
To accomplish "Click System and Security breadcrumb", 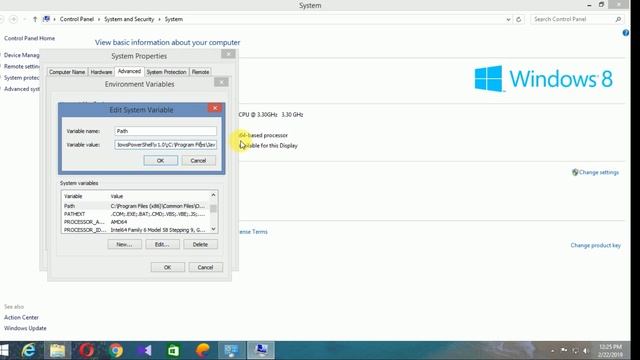I will tap(129, 19).
